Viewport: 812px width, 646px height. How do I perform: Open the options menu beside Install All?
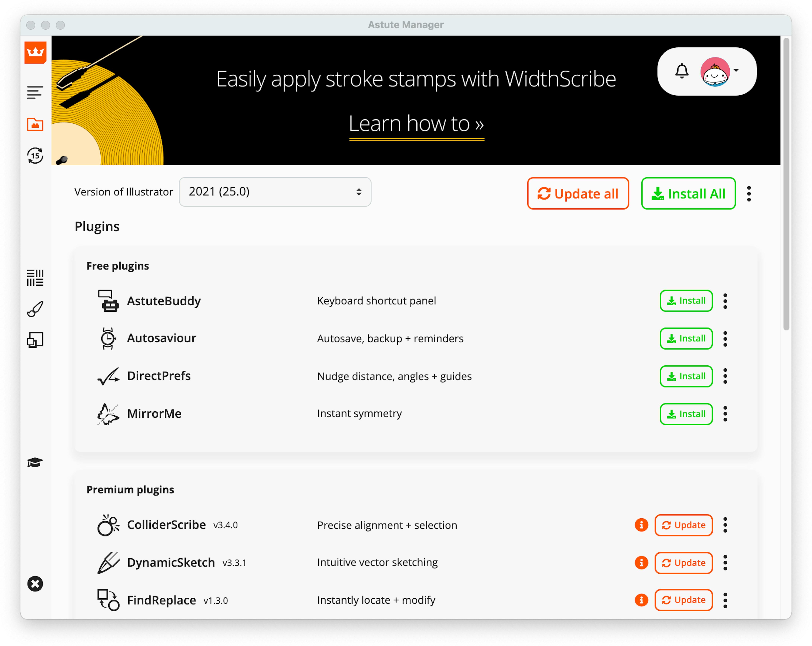click(x=749, y=194)
